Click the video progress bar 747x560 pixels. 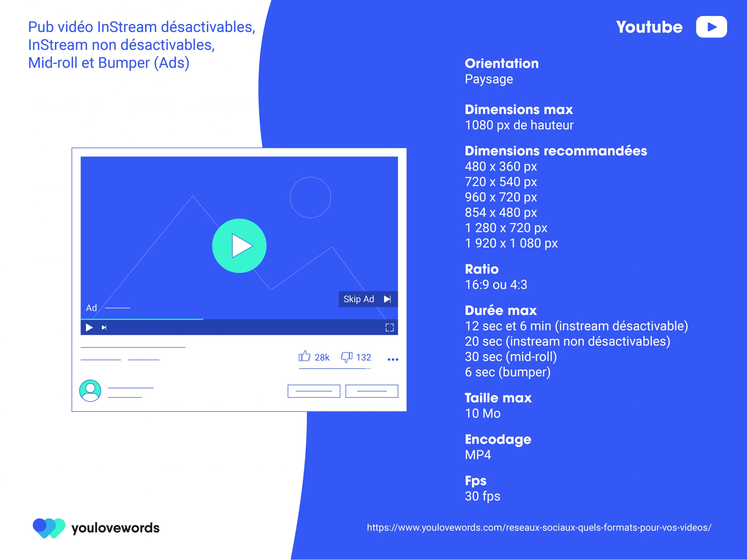[239, 319]
